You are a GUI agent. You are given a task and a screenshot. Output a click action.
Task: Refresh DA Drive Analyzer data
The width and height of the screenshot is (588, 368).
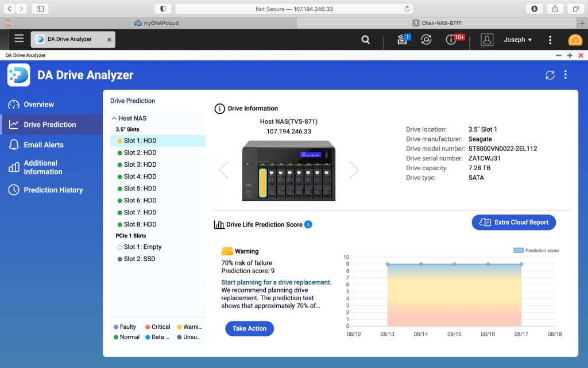pos(550,75)
